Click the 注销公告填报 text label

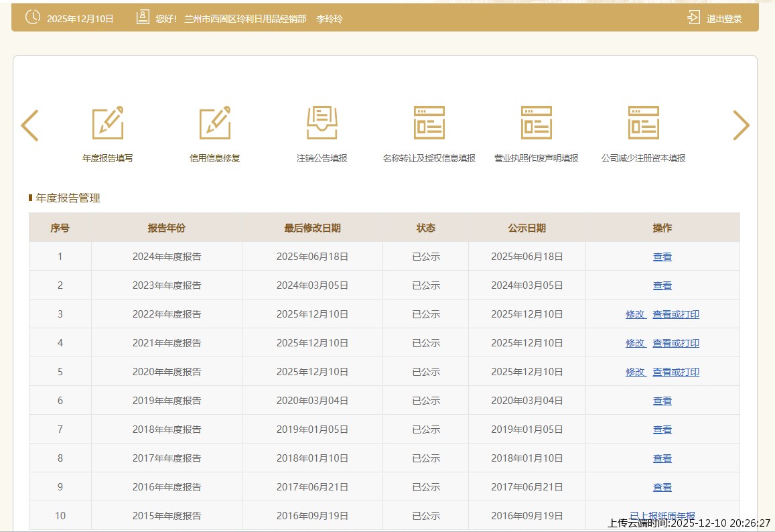322,159
